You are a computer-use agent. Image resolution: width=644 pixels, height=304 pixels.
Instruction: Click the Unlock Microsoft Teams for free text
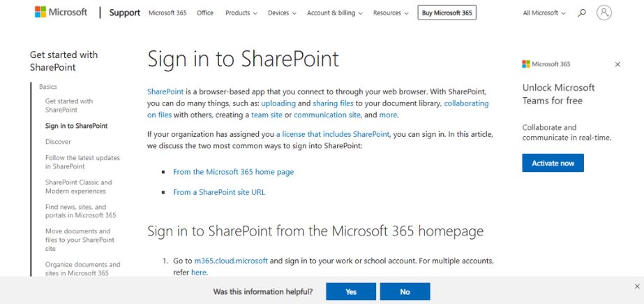558,94
